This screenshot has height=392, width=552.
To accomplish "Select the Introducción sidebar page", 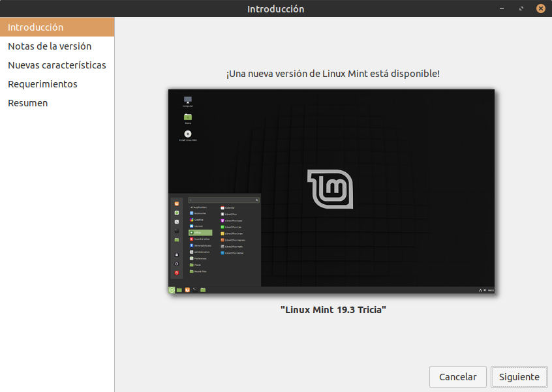I will click(x=57, y=27).
